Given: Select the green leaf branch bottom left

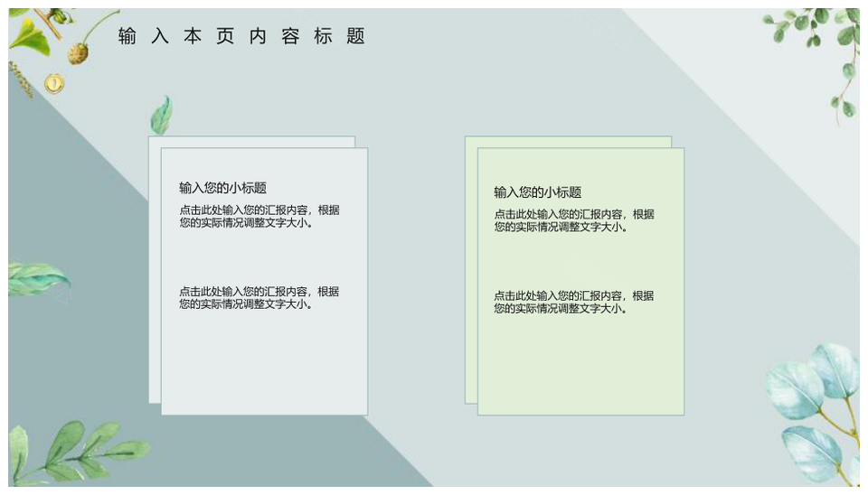Looking at the screenshot, I should [78, 451].
